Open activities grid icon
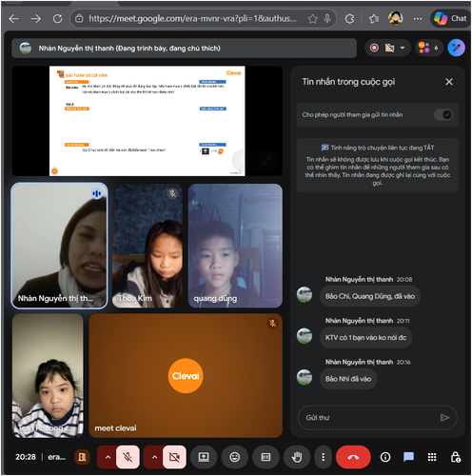This screenshot has width=472, height=476. click(432, 457)
